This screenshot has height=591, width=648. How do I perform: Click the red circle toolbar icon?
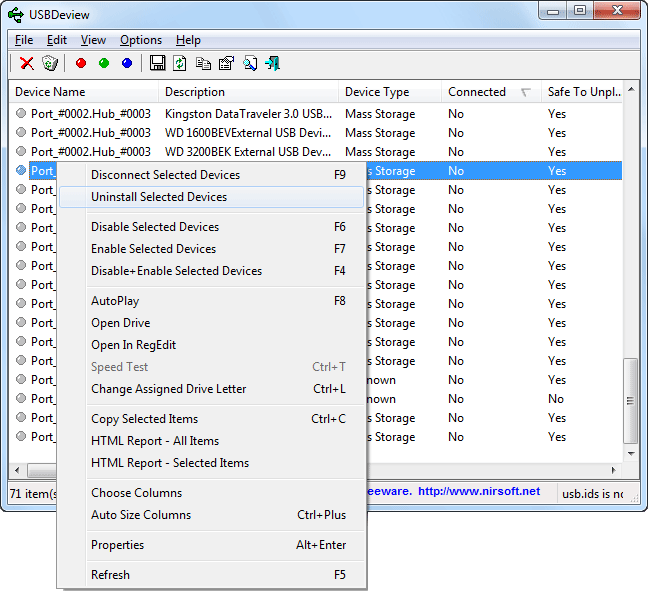(81, 63)
